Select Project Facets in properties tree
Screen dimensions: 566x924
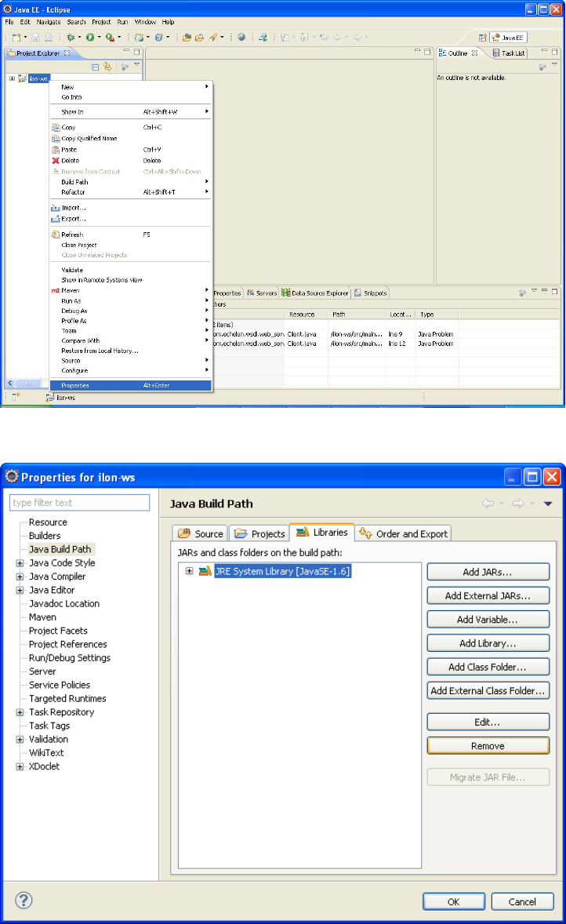tap(58, 631)
